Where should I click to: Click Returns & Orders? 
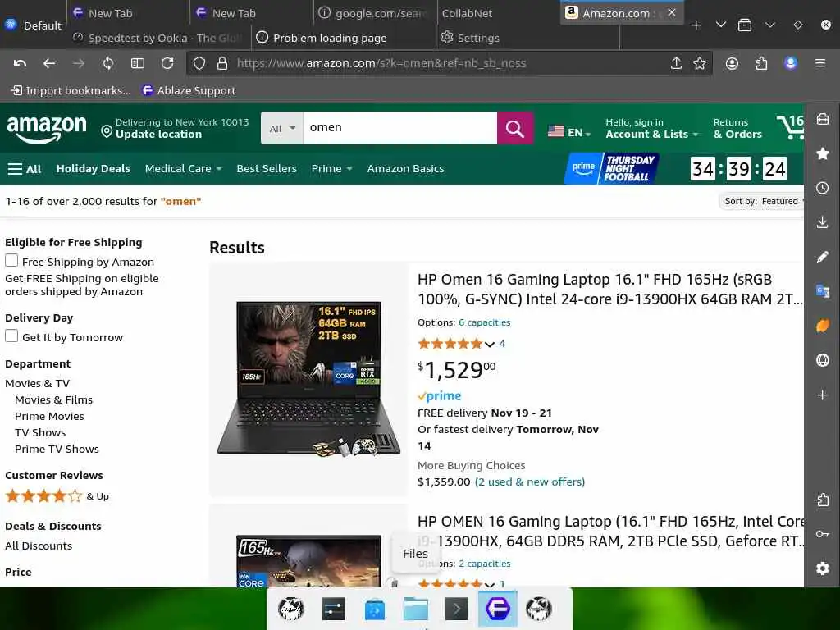[737, 129]
